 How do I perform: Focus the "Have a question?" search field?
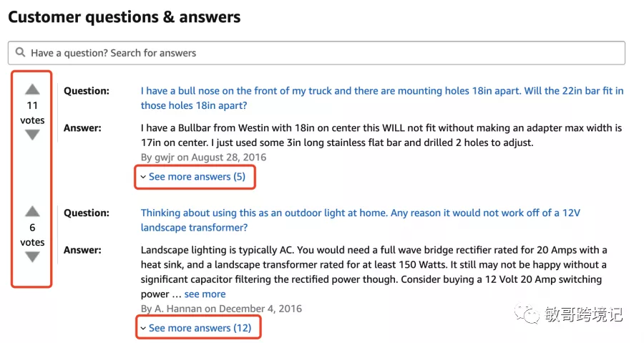click(x=322, y=53)
